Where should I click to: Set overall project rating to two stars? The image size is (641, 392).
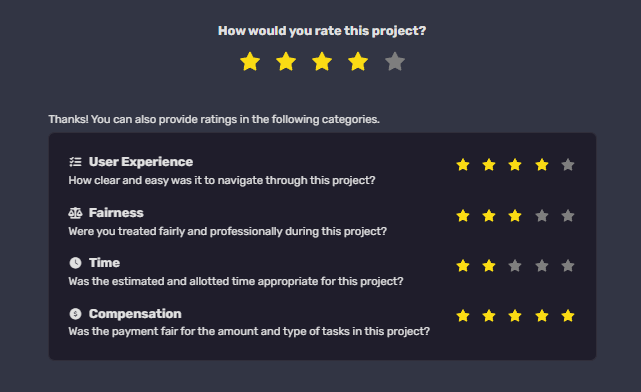click(286, 62)
